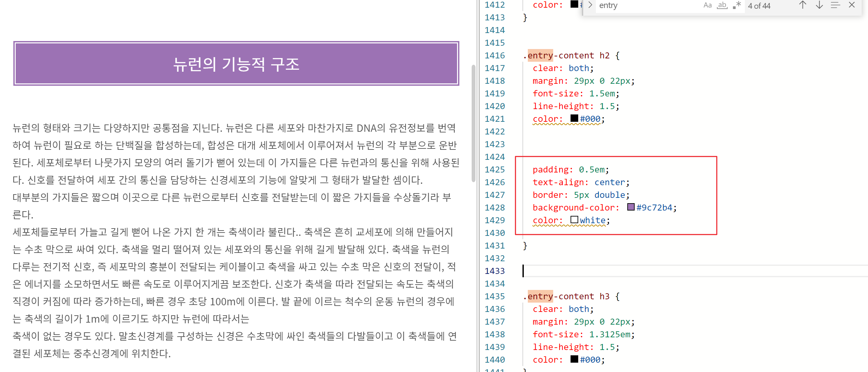This screenshot has width=868, height=372.
Task: Click Find in Selection icon
Action: (835, 5)
